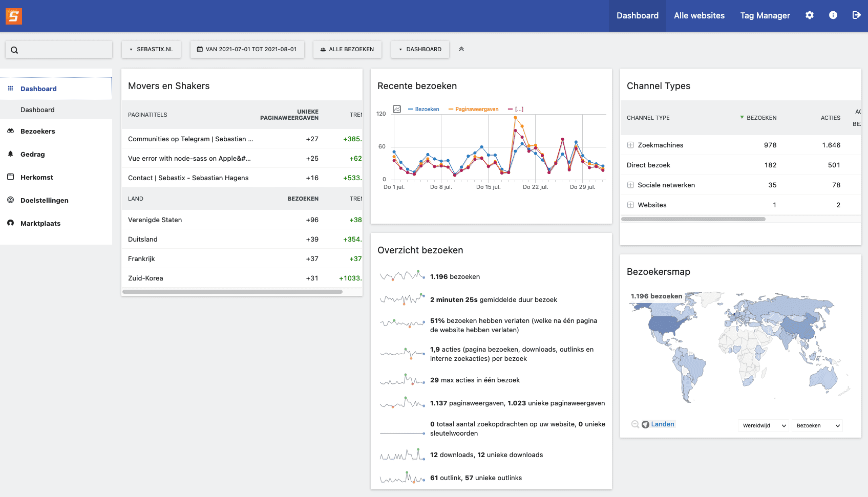Open the Bezoeken metric dropdown on map
868x497 pixels.
tap(817, 425)
